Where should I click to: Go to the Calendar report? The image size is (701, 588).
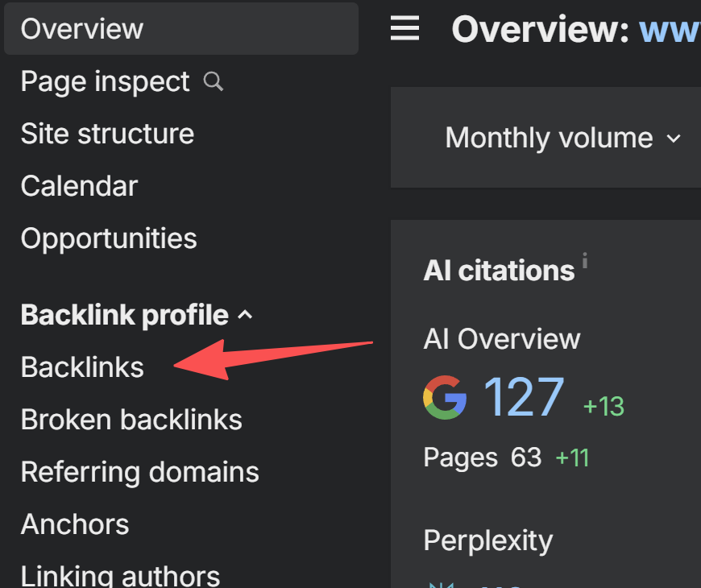coord(79,186)
